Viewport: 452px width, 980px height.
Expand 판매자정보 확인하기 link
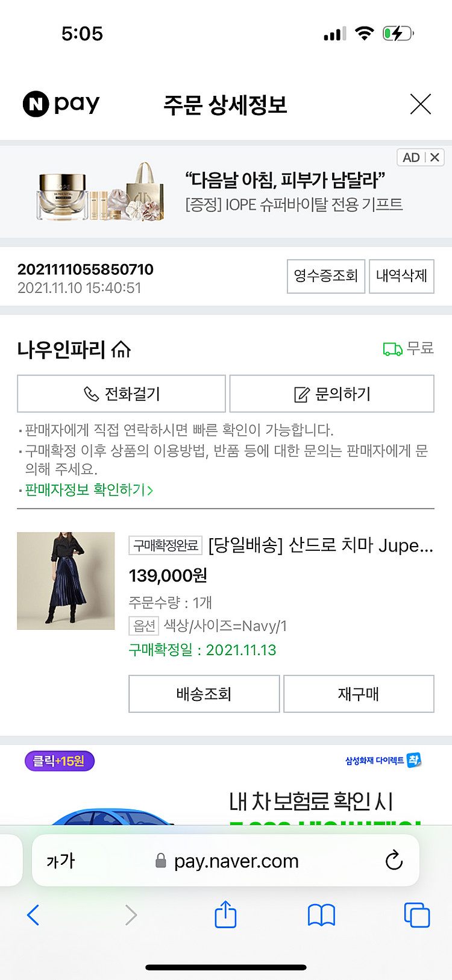[x=89, y=490]
